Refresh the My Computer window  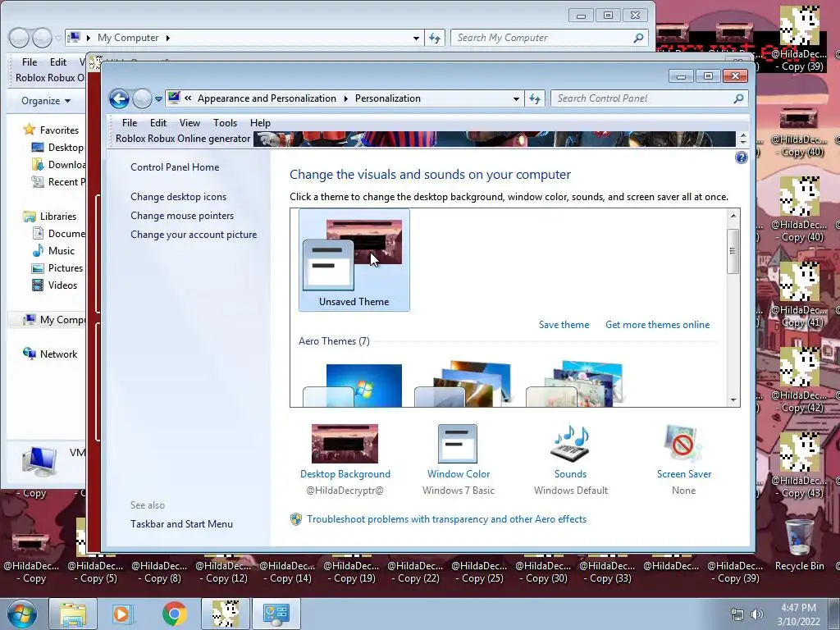[435, 38]
